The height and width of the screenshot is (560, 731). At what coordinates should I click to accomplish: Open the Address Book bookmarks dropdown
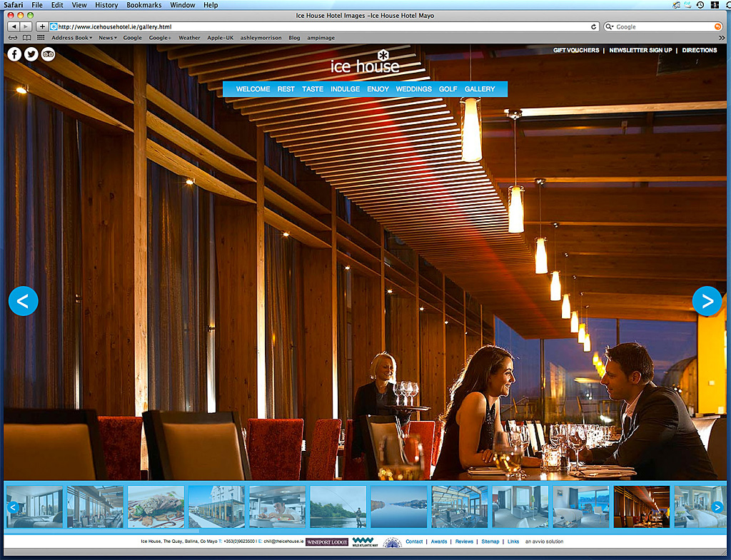coord(71,37)
